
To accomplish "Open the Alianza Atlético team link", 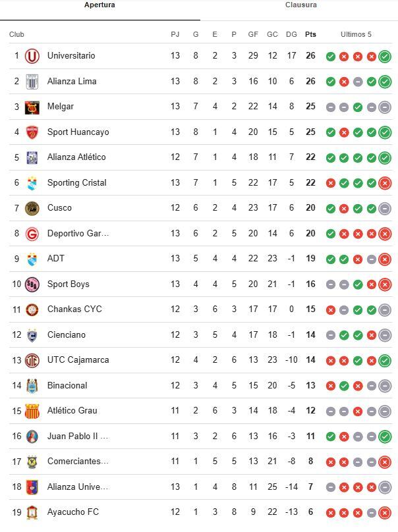I will point(76,157).
